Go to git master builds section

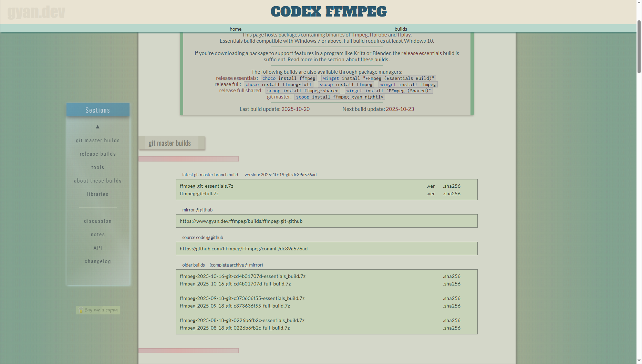click(x=98, y=141)
